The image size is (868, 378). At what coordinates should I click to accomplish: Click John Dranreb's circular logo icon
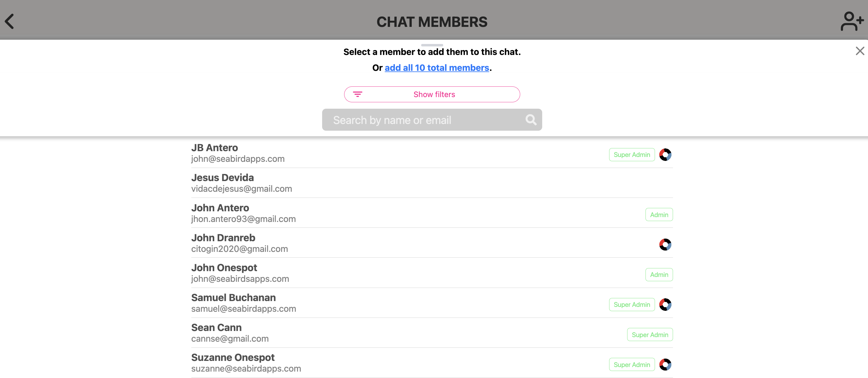click(665, 244)
